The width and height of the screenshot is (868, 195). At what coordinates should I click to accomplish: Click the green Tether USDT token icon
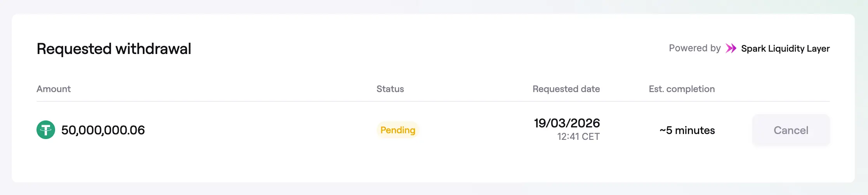click(x=46, y=130)
